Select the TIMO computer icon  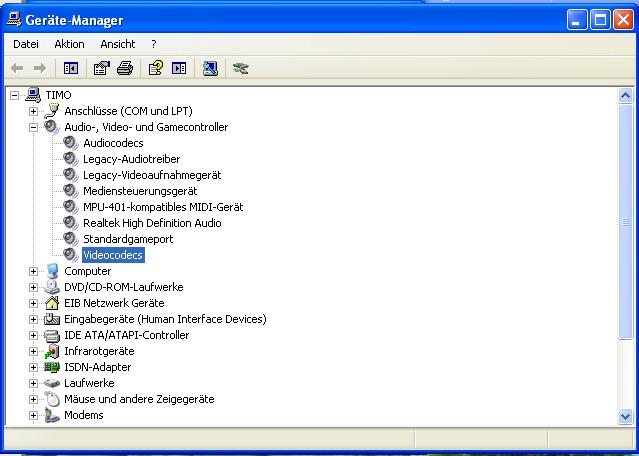tap(33, 95)
